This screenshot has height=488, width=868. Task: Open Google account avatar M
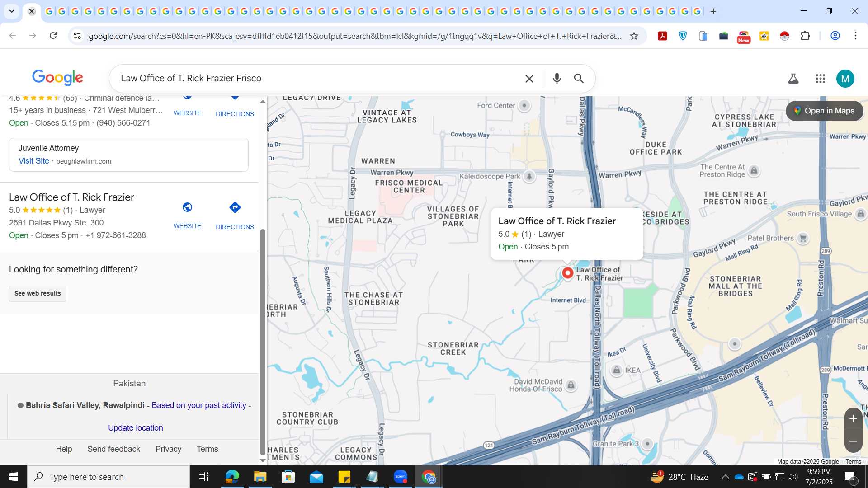point(845,79)
